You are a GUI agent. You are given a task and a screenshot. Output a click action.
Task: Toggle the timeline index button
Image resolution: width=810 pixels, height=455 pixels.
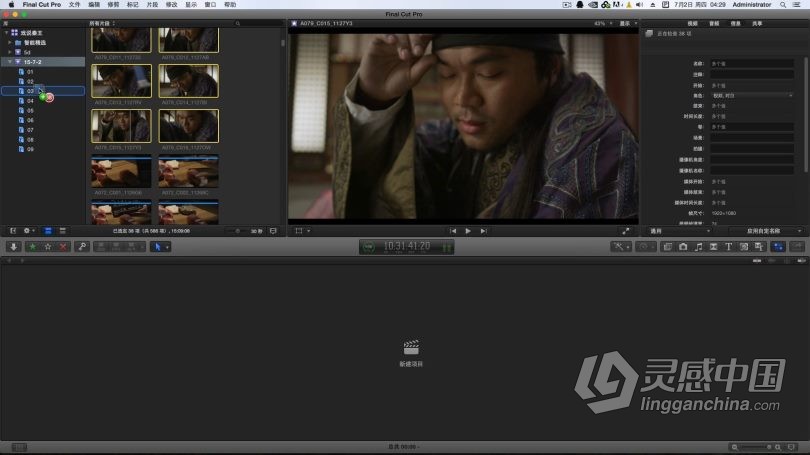pyautogui.click(x=19, y=447)
